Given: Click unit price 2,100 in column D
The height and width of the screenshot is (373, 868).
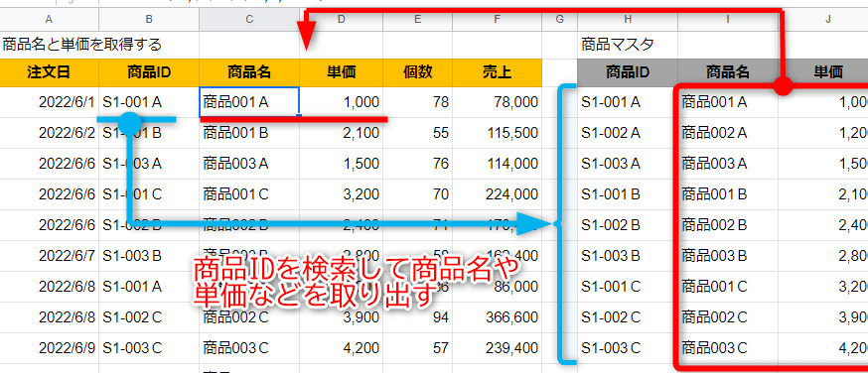Looking at the screenshot, I should click(341, 133).
